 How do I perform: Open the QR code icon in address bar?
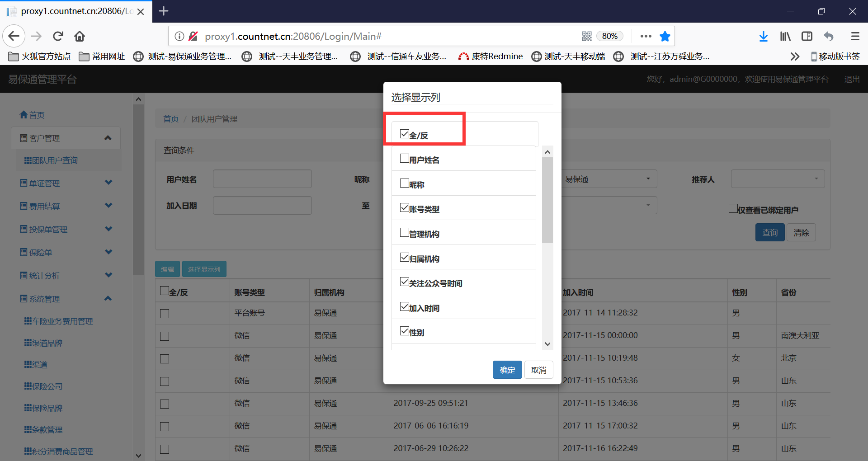(x=586, y=36)
